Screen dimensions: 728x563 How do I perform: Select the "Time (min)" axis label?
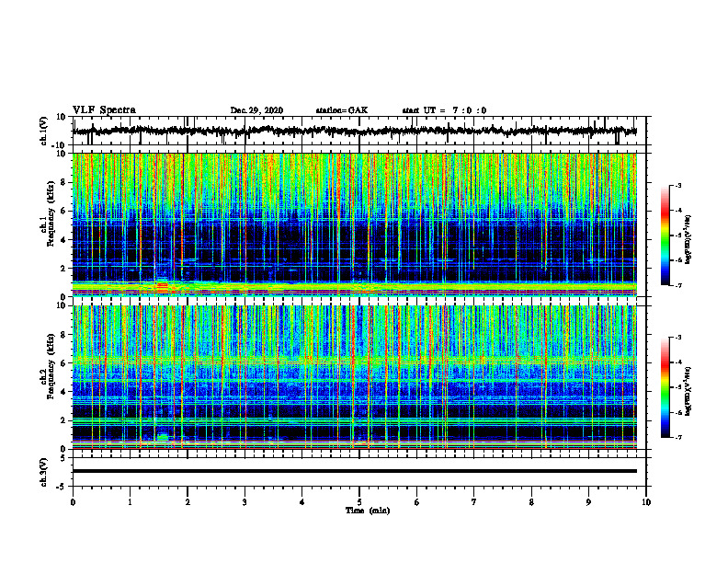click(x=368, y=511)
